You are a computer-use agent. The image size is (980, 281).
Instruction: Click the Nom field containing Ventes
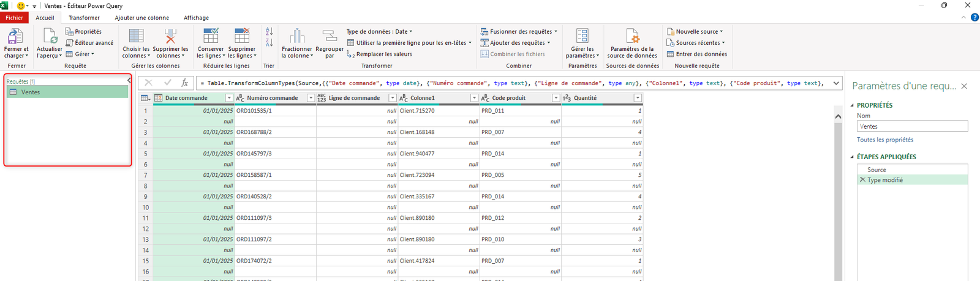pyautogui.click(x=913, y=126)
